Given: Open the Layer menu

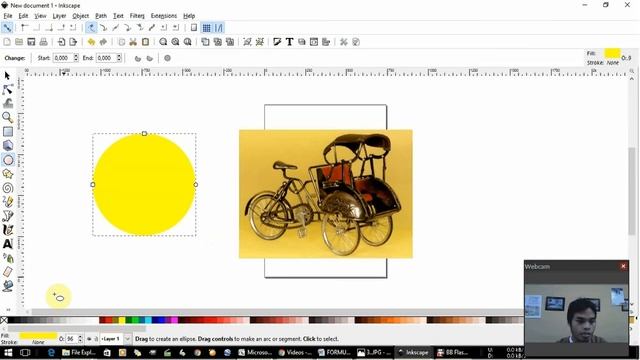Looking at the screenshot, I should point(59,16).
